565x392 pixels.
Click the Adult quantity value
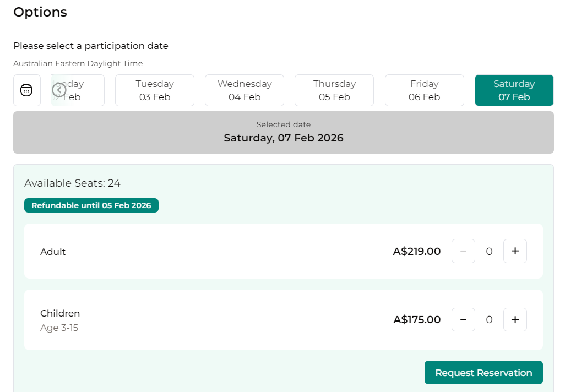[x=489, y=252]
